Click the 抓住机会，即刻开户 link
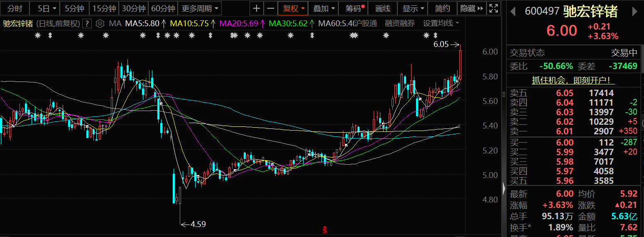 pyautogui.click(x=573, y=80)
